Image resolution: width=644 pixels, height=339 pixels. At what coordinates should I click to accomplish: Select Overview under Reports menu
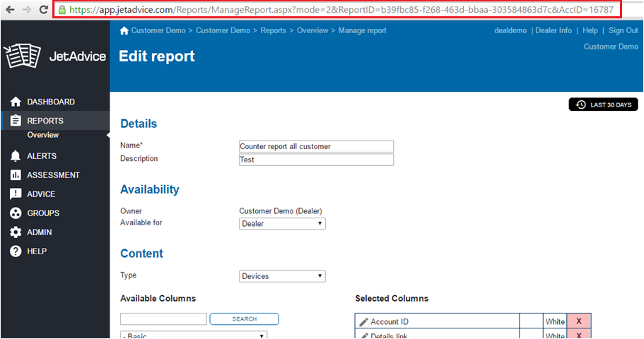pos(43,135)
